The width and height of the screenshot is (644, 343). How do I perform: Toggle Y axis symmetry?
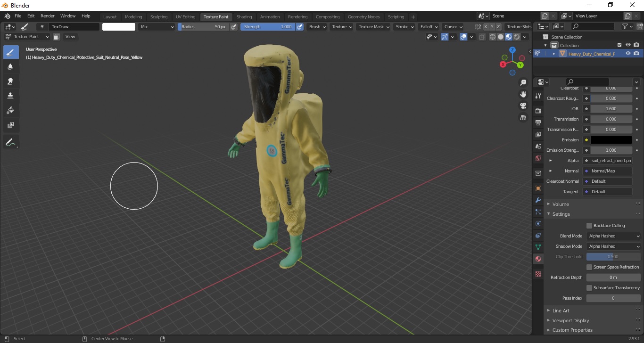(x=492, y=27)
